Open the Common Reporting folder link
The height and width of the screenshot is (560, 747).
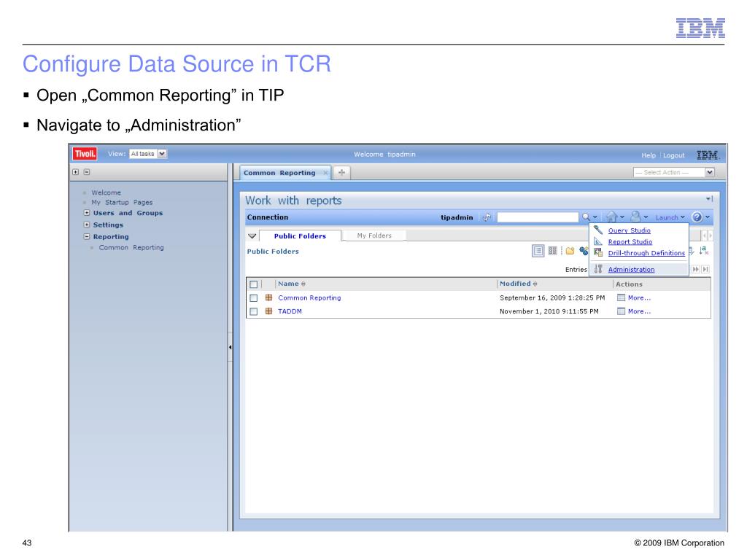pos(309,297)
